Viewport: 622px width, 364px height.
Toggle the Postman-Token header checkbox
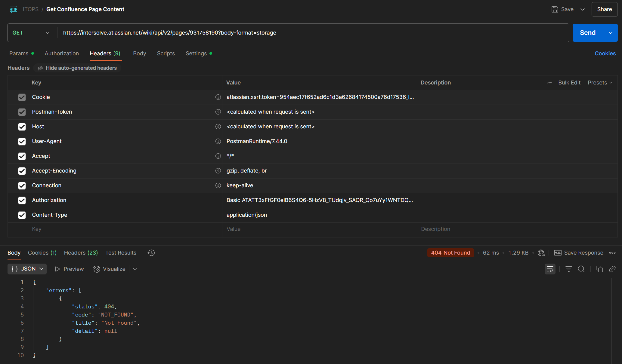click(22, 112)
